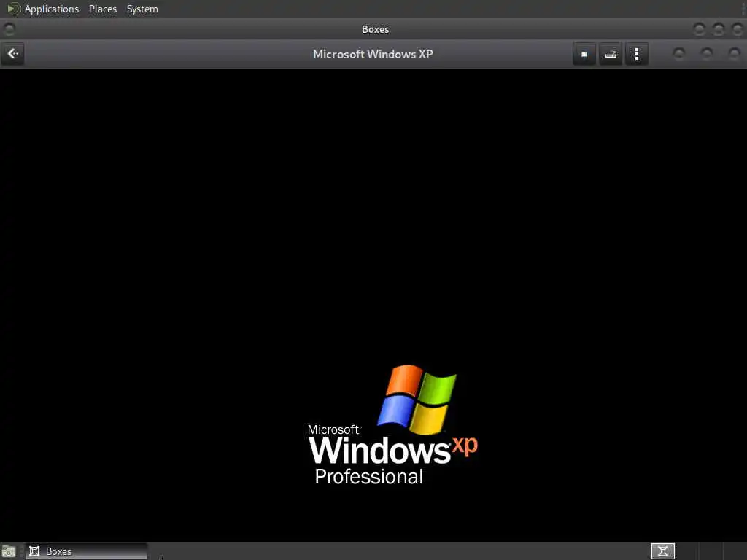Select the Boxes taskbar window button

point(86,551)
